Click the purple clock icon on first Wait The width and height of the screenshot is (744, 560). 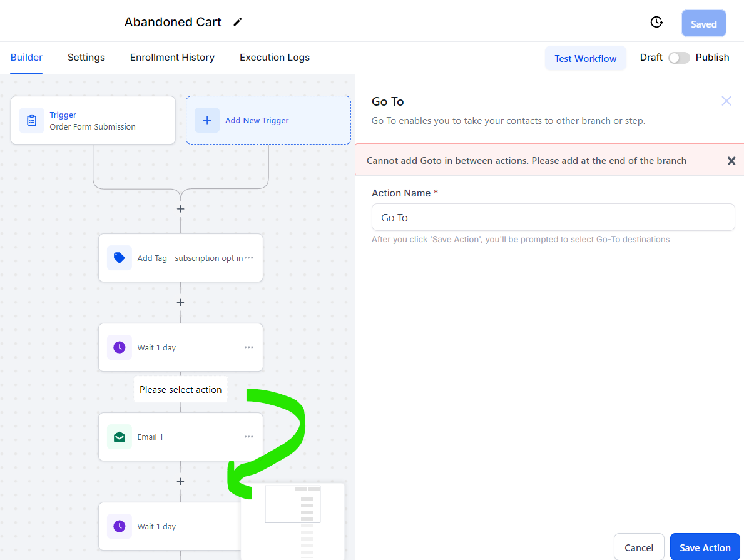point(120,347)
